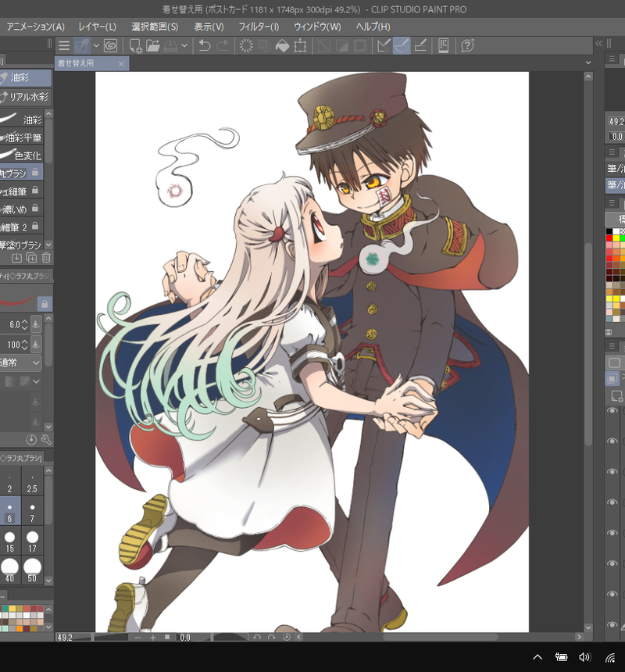The image size is (625, 672).
Task: Open the smartphone connection icon
Action: (444, 46)
